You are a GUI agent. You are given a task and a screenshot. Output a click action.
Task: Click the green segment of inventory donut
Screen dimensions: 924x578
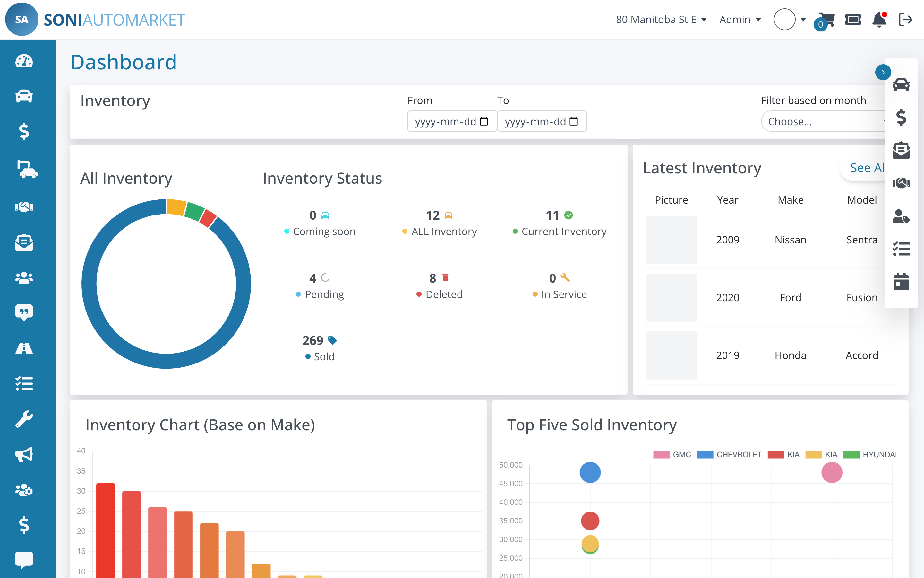click(x=195, y=211)
